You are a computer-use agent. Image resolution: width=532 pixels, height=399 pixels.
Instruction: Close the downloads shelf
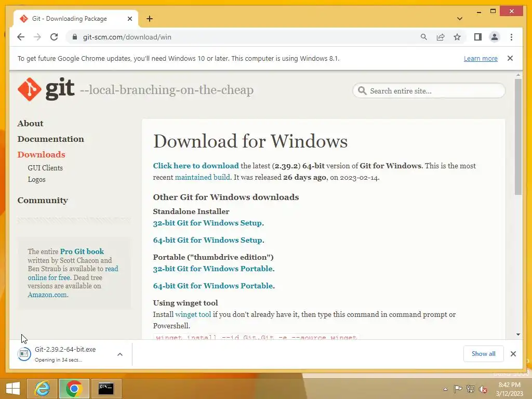pos(513,354)
